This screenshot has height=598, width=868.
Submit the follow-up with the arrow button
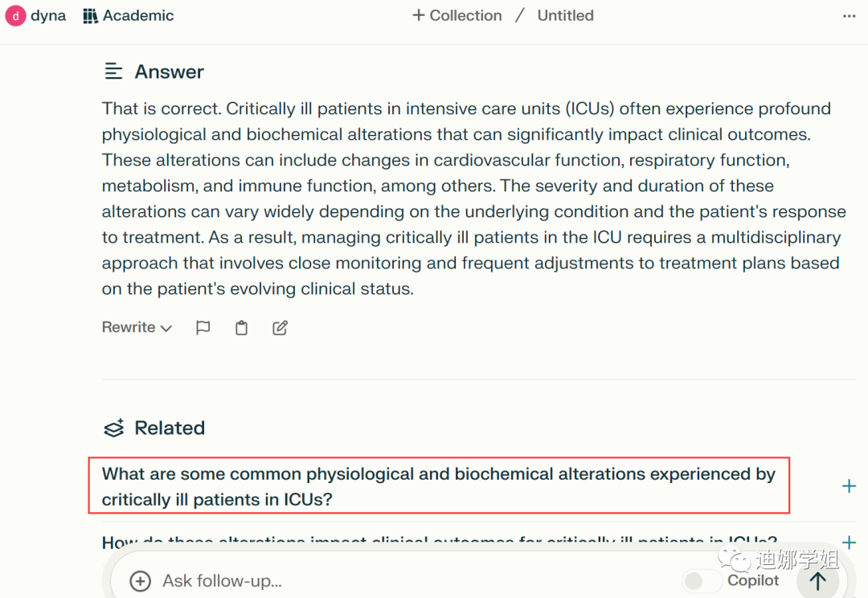[x=817, y=581]
